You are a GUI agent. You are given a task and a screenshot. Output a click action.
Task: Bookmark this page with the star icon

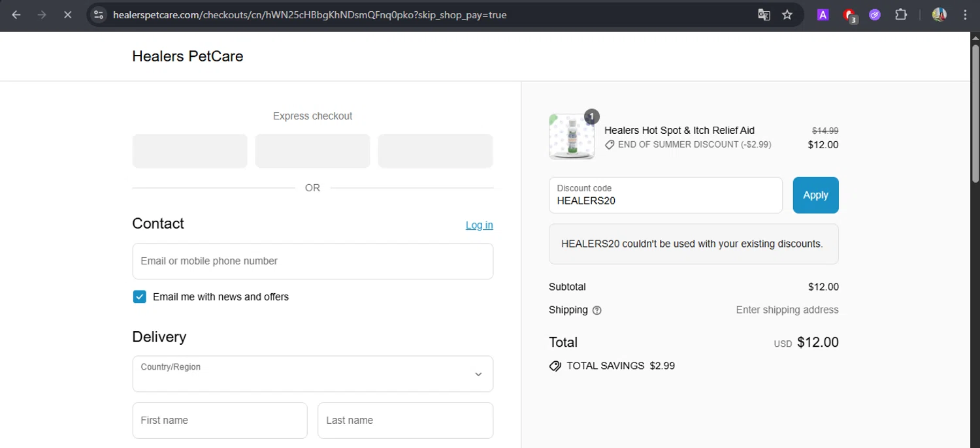(x=787, y=14)
